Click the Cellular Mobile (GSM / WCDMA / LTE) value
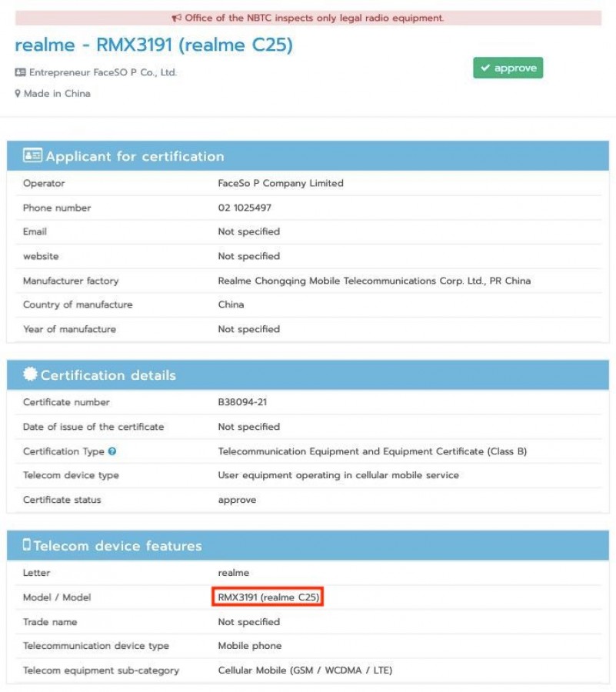616x692 pixels. click(305, 670)
